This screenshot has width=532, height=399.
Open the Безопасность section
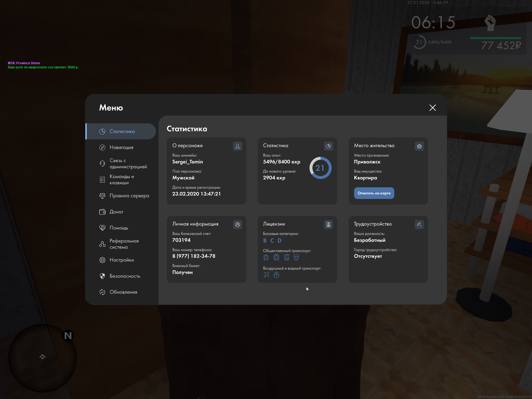click(125, 276)
